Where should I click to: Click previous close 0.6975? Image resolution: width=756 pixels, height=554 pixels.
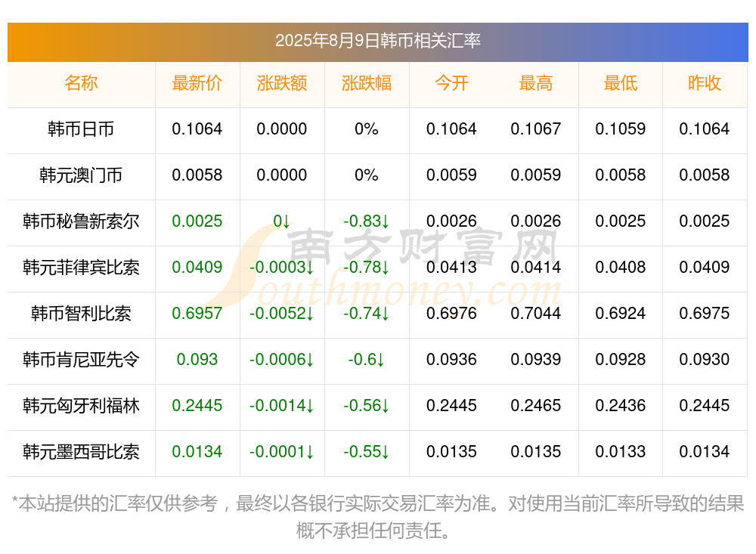click(705, 314)
